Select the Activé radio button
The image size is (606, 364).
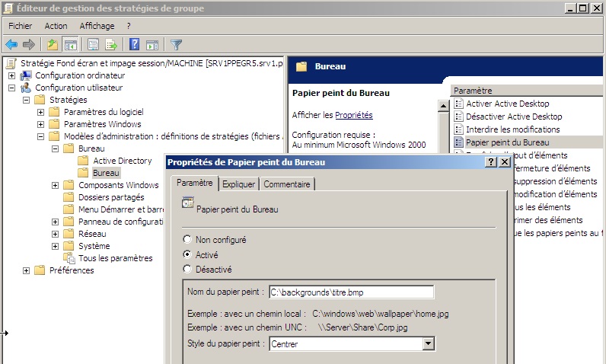click(x=188, y=254)
